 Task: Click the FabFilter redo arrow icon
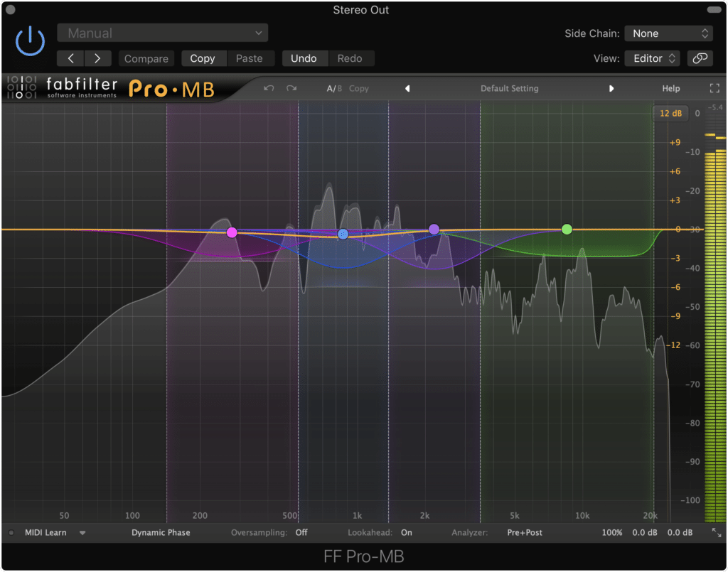291,88
